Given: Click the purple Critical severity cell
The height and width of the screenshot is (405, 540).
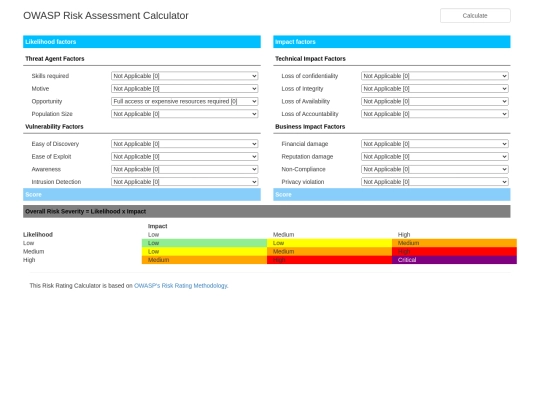Looking at the screenshot, I should [454, 260].
